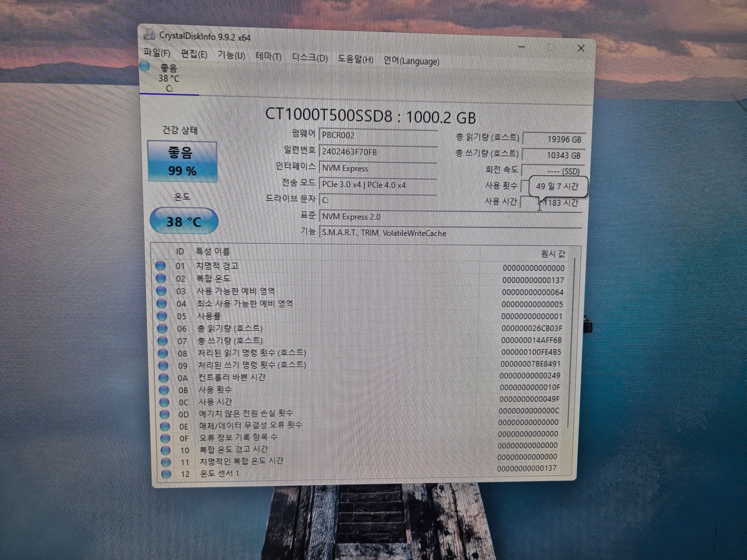Select the 최소 사용 가능한 예비 영역 row

pyautogui.click(x=361, y=303)
